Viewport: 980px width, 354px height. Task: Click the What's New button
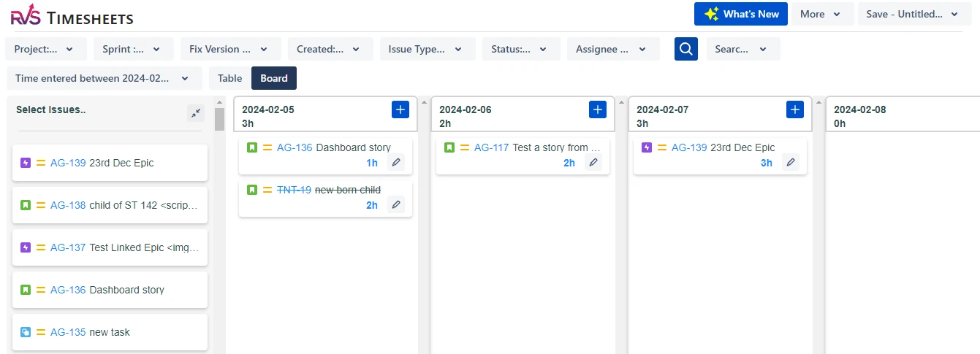coord(741,14)
